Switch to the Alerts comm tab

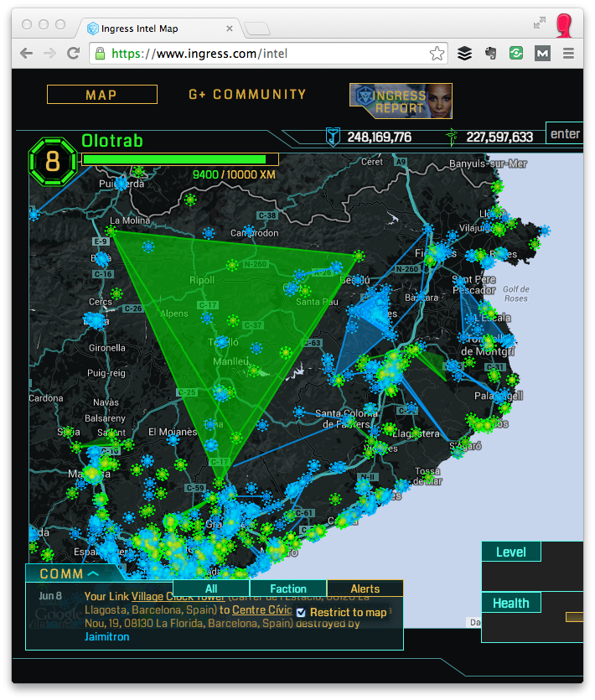pyautogui.click(x=365, y=589)
